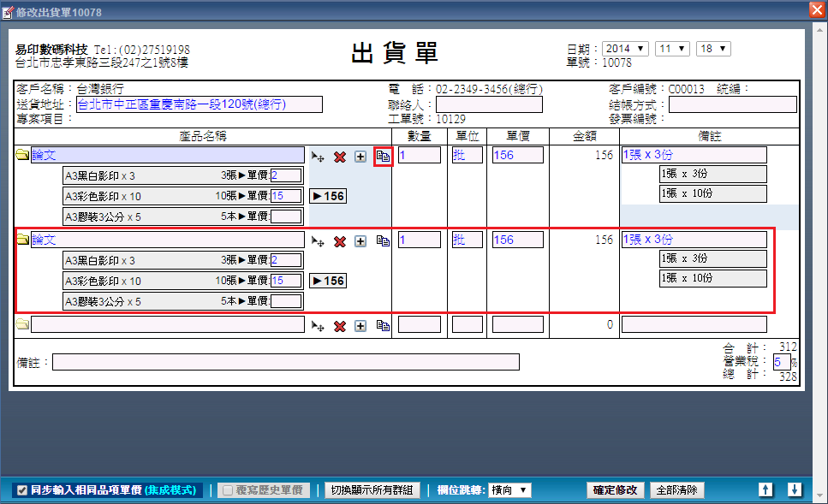Click the up arrow icon in bottom bar
The height and width of the screenshot is (504, 828).
pyautogui.click(x=766, y=490)
